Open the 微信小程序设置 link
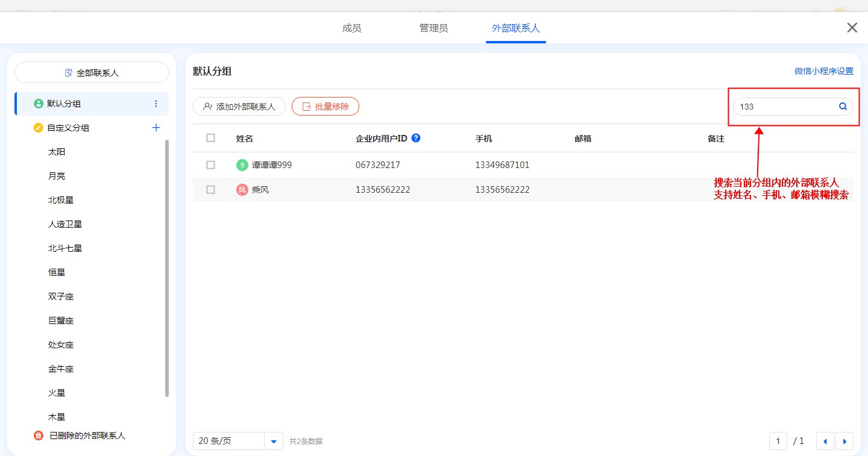The width and height of the screenshot is (868, 456). [x=823, y=71]
